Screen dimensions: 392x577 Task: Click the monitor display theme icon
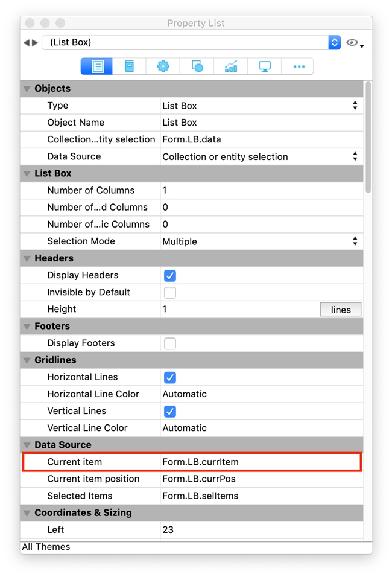(x=265, y=66)
